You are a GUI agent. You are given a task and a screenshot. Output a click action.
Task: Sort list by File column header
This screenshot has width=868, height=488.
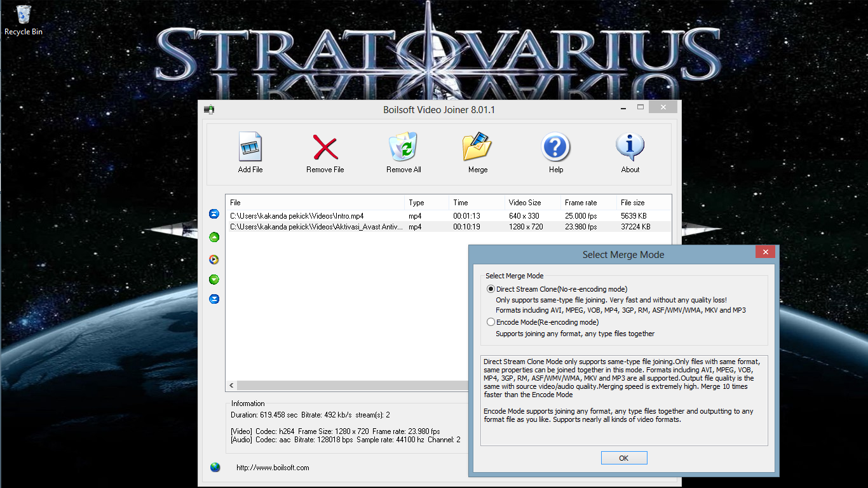click(x=315, y=202)
